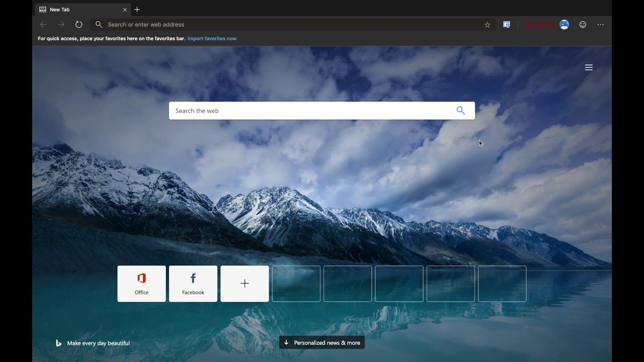This screenshot has width=644, height=362.
Task: Open the Facebook quick link tile
Action: 193,284
